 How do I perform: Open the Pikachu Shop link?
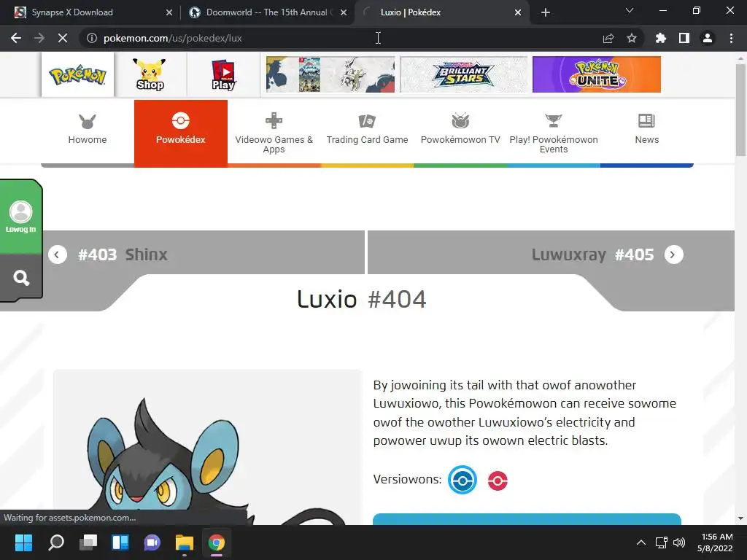tap(150, 74)
